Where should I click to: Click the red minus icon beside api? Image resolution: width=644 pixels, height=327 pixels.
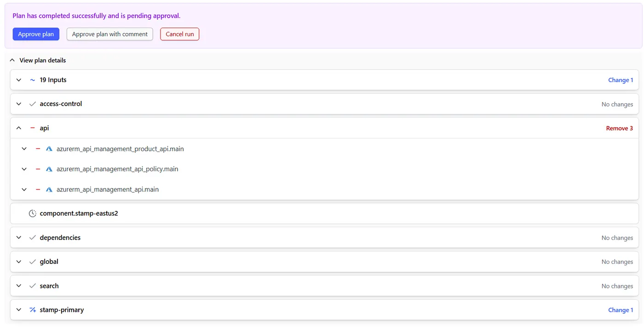(33, 128)
